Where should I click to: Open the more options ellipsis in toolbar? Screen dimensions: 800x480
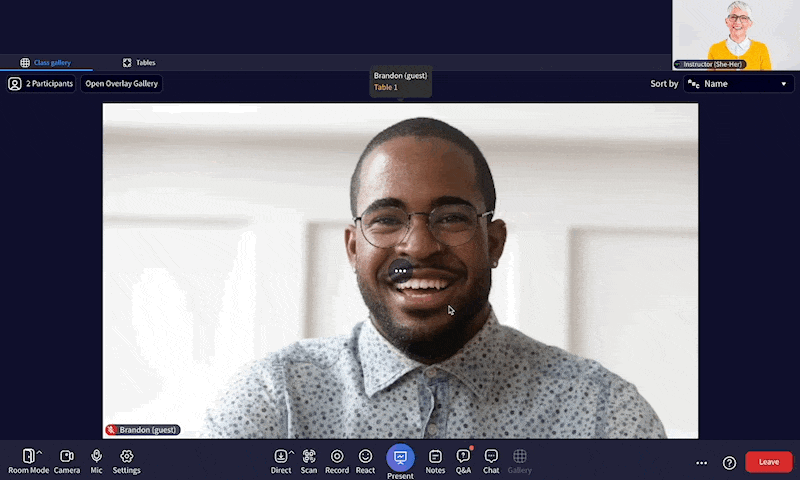702,463
